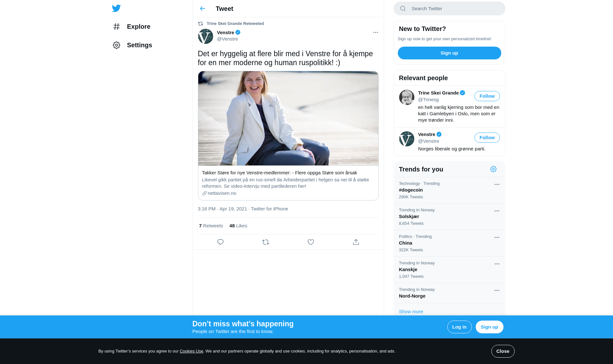Click Venstre avatar in Relevant people

click(x=407, y=139)
